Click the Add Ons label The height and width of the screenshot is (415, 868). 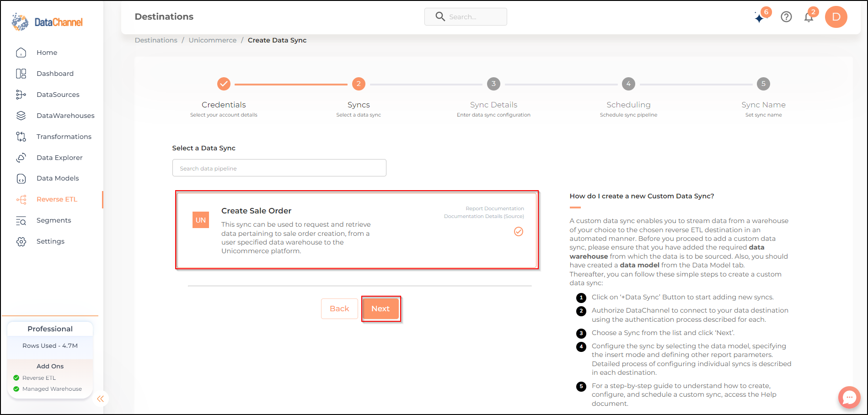[x=50, y=366]
